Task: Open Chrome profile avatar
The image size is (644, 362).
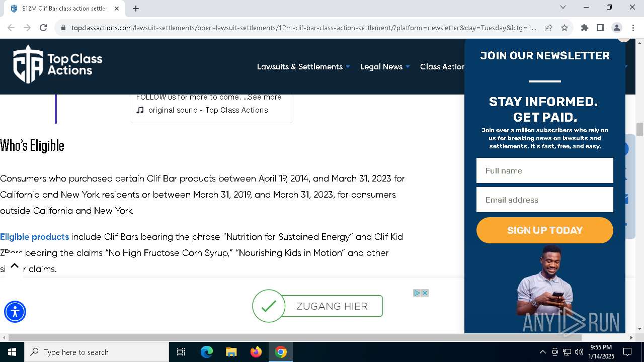Action: coord(617,28)
